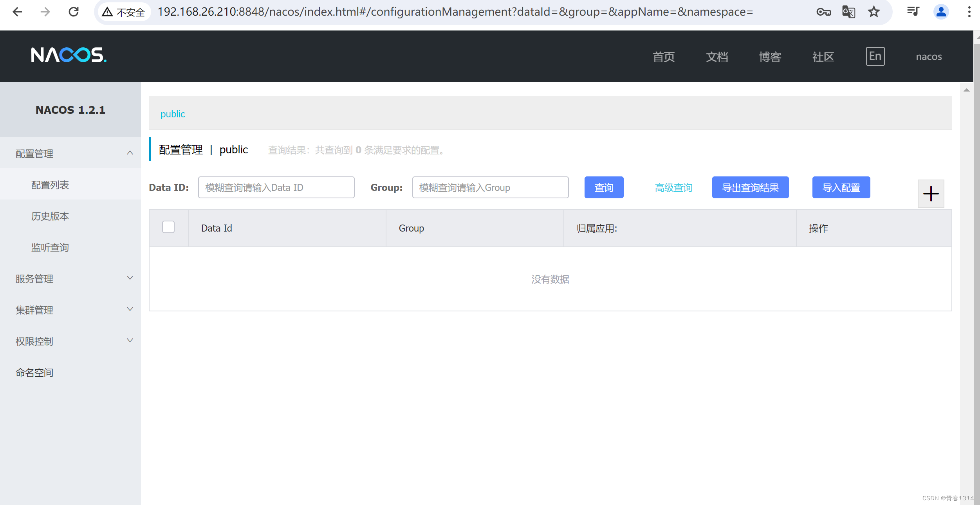The image size is (980, 505).
Task: Expand the 服务管理 menu section
Action: (x=70, y=278)
